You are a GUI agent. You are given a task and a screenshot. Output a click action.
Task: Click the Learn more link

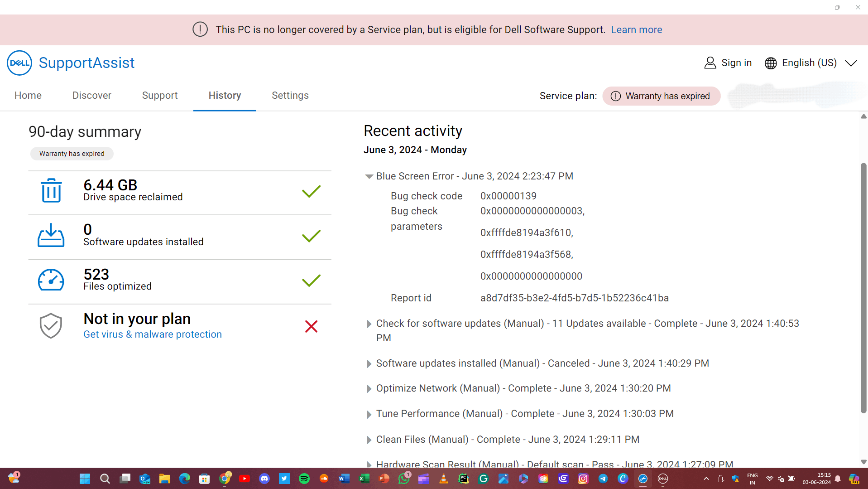click(x=637, y=29)
